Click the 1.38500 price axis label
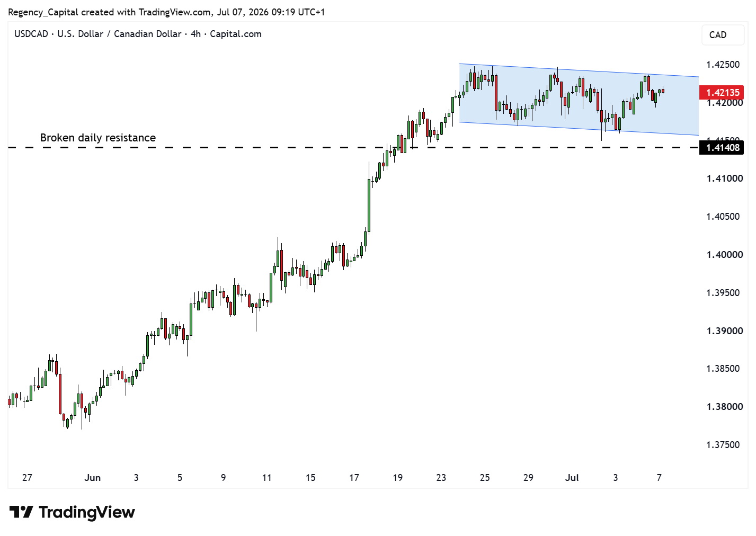Image resolution: width=756 pixels, height=536 pixels. pos(723,369)
